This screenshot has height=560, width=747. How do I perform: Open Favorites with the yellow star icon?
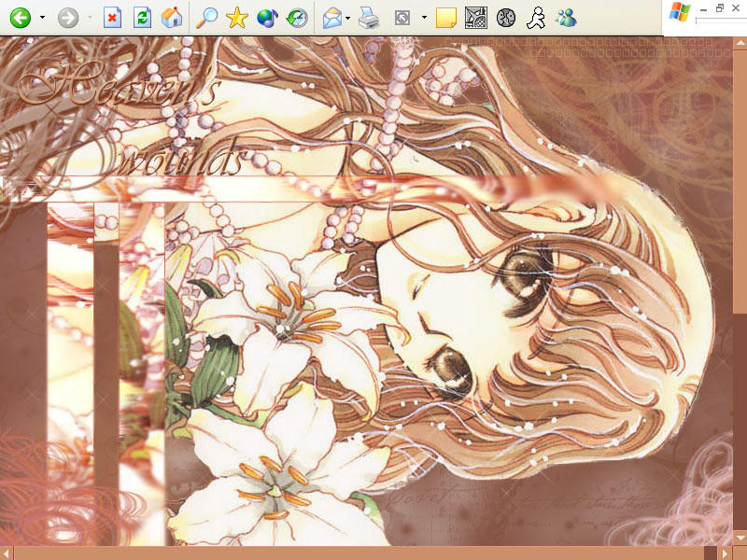(x=237, y=18)
